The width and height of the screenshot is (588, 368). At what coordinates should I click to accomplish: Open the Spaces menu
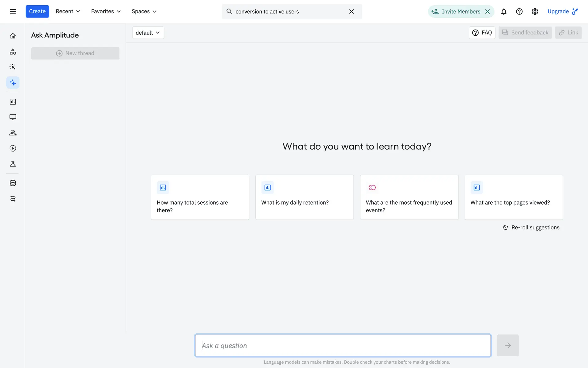[144, 11]
